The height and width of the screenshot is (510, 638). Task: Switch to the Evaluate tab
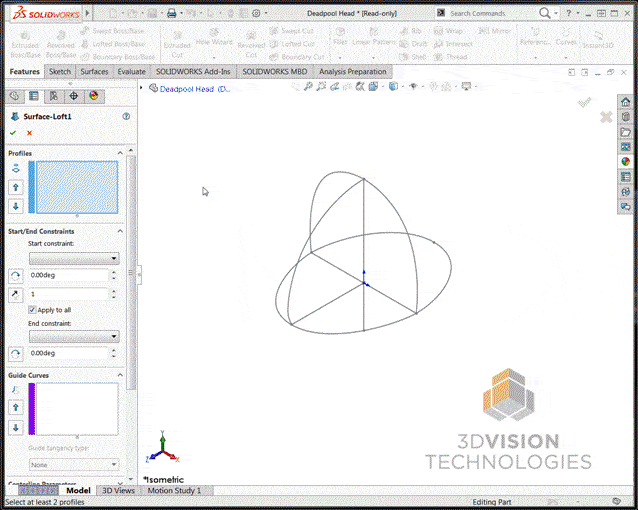[131, 72]
